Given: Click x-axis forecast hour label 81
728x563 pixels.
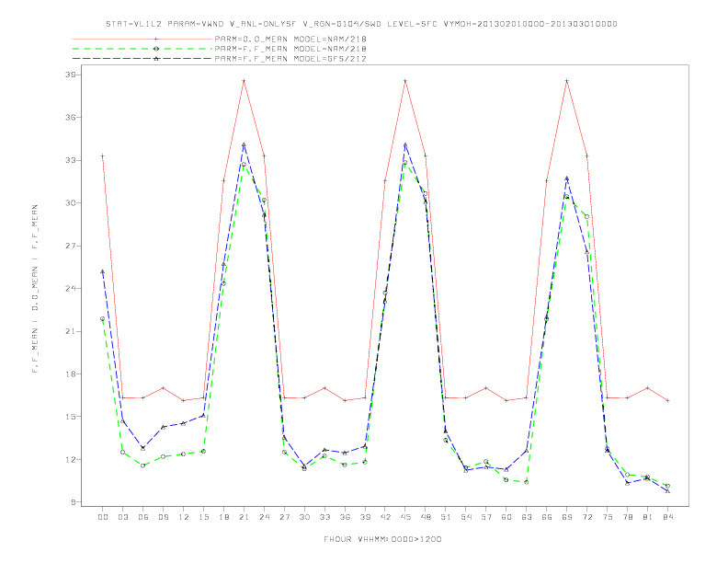Looking at the screenshot, I should [x=648, y=517].
